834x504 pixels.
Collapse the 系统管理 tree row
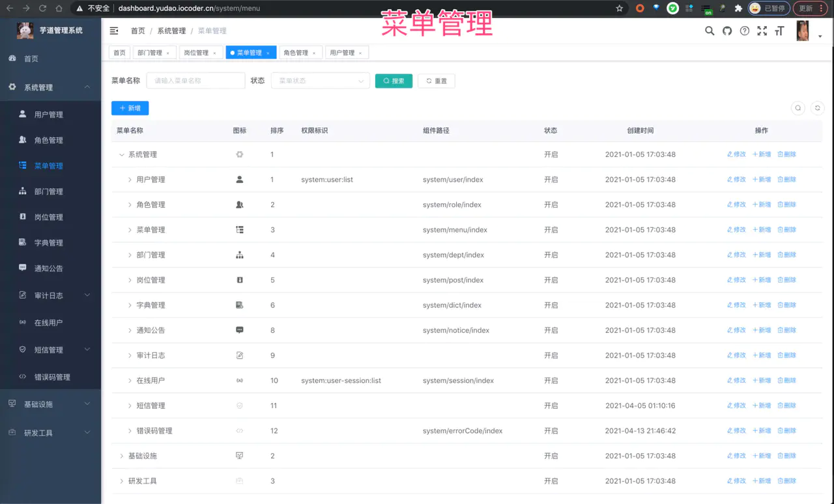pyautogui.click(x=121, y=155)
